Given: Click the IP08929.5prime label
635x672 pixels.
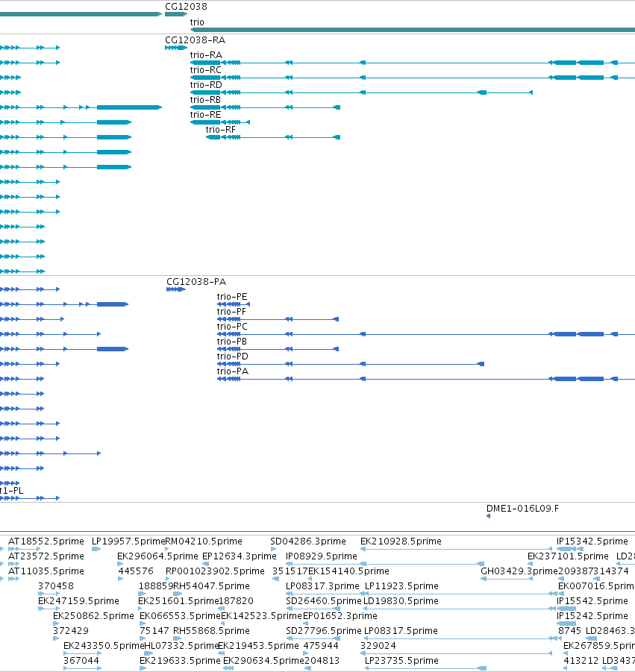Looking at the screenshot, I should point(321,556).
